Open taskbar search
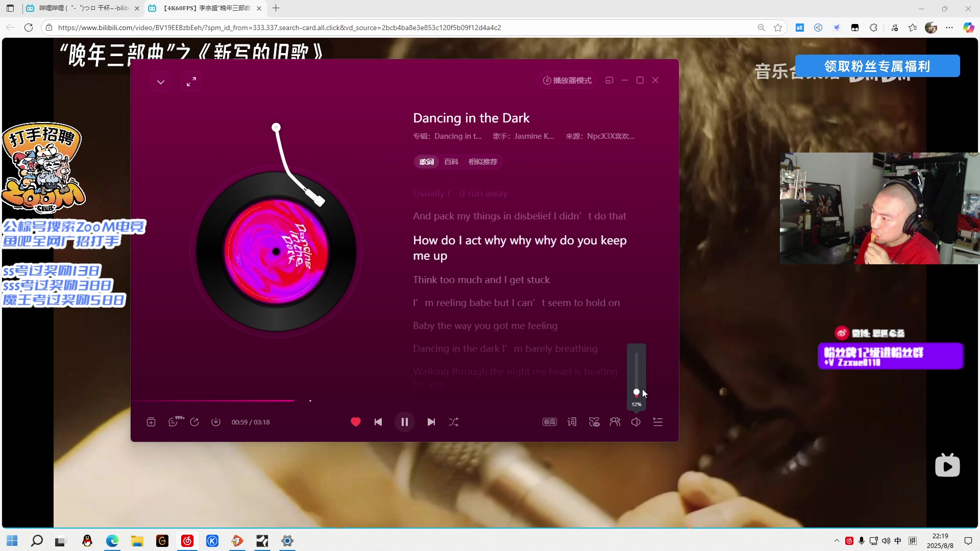Screen dimensions: 980x551 pyautogui.click(x=37, y=541)
